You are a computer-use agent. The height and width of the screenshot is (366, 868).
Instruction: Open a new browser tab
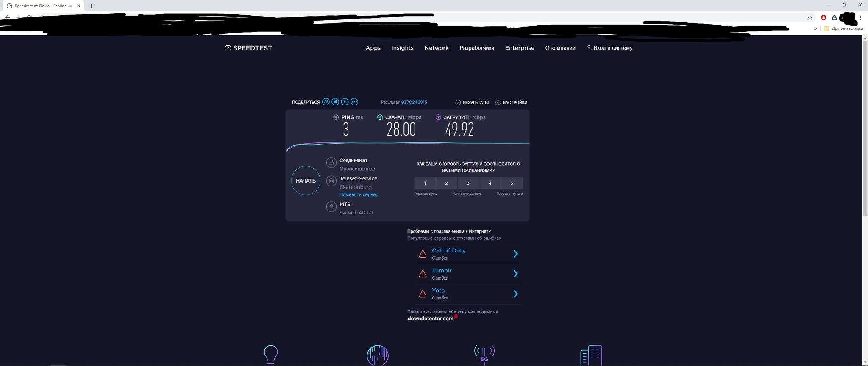(x=92, y=6)
